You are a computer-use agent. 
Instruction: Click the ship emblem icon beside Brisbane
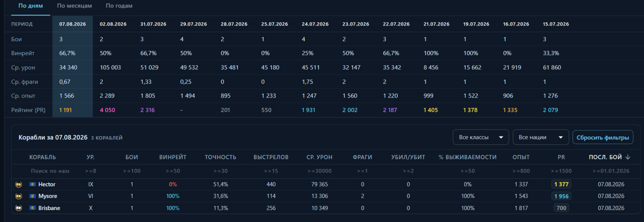(19, 208)
